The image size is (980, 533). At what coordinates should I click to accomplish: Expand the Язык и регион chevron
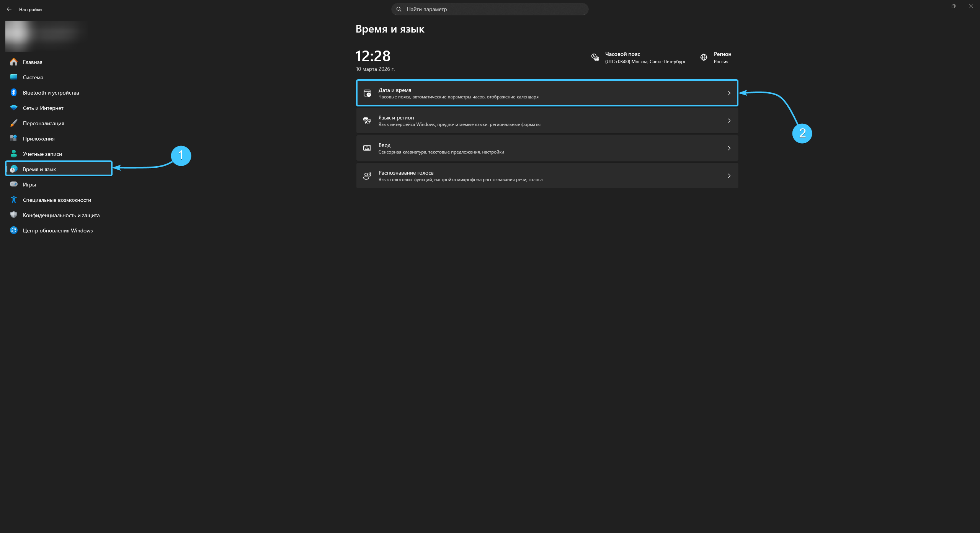pos(729,121)
